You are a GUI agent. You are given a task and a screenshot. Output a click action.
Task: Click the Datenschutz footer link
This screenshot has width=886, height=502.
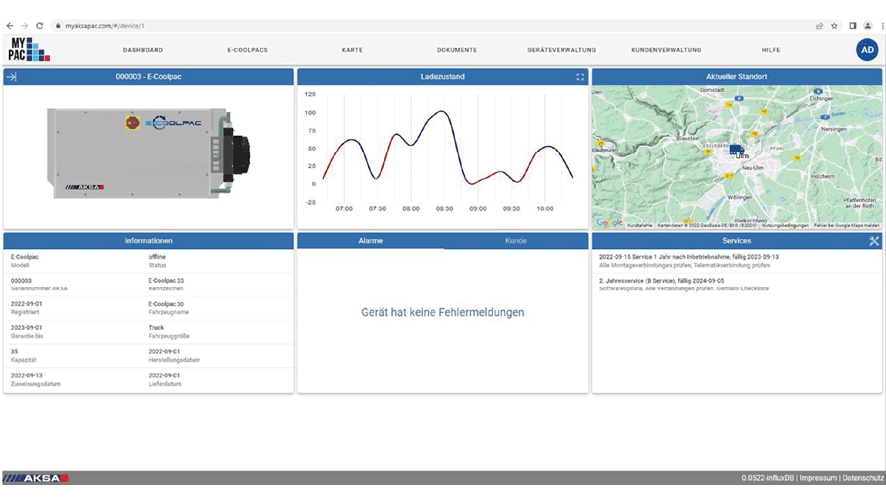[863, 478]
